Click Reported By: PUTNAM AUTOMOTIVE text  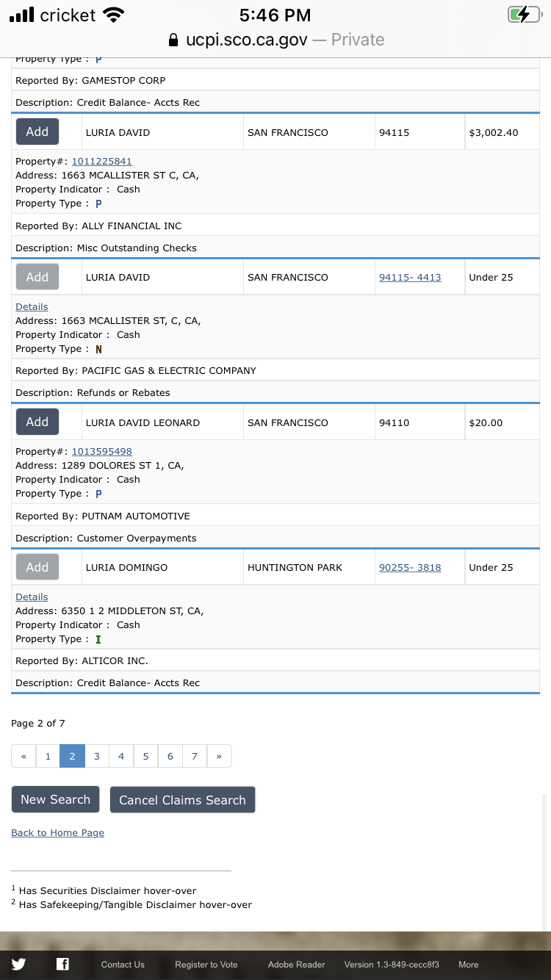pyautogui.click(x=103, y=516)
